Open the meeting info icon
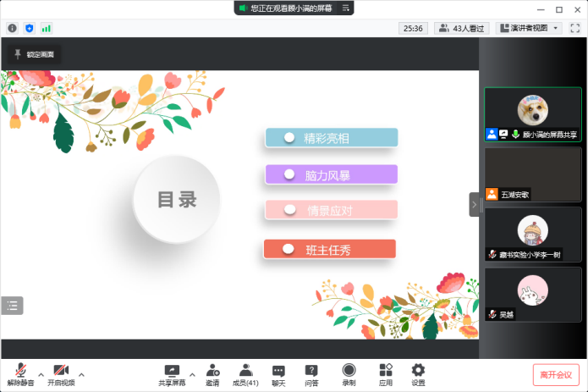The width and height of the screenshot is (588, 392). 13,28
